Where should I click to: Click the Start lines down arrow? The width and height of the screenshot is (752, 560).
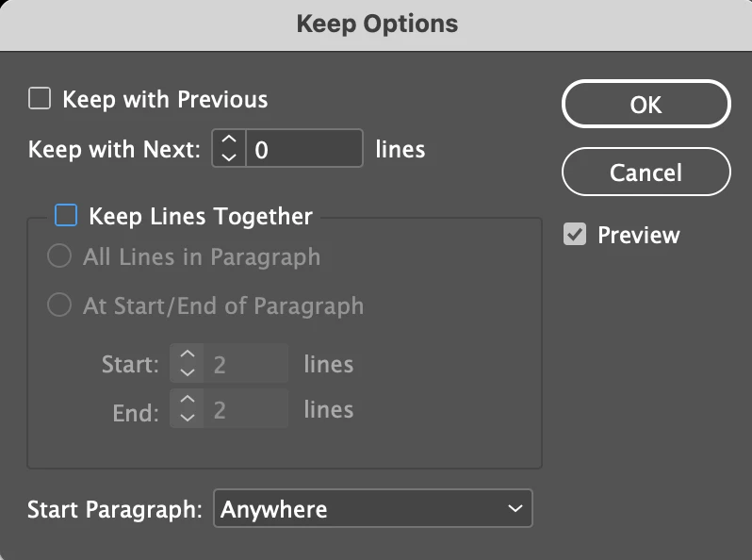tap(186, 371)
